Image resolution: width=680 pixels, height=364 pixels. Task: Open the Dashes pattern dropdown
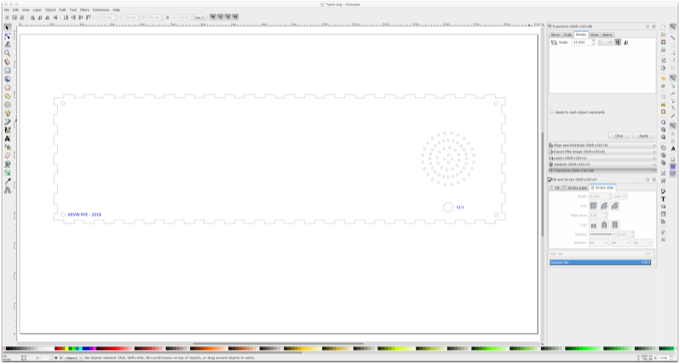(603, 234)
